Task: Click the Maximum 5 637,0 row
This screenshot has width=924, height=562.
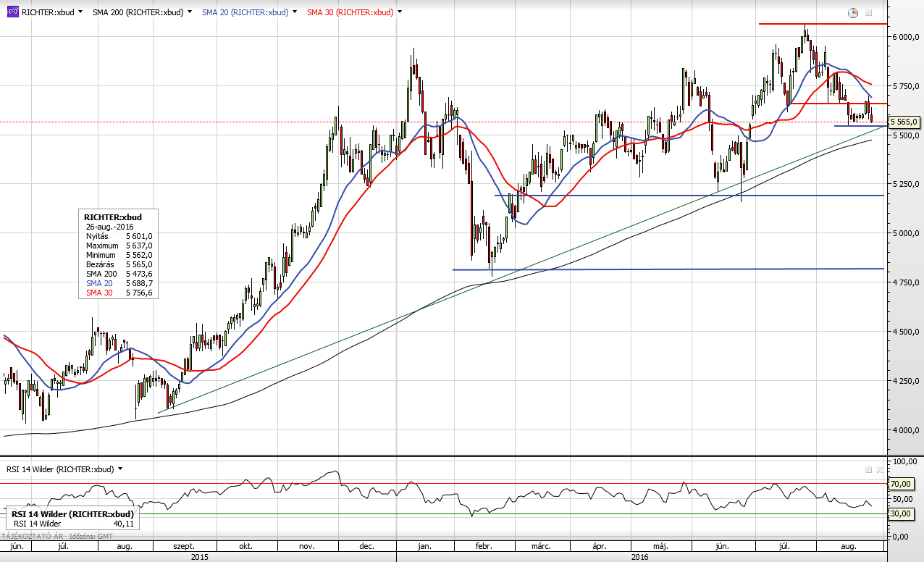Action: (x=119, y=246)
